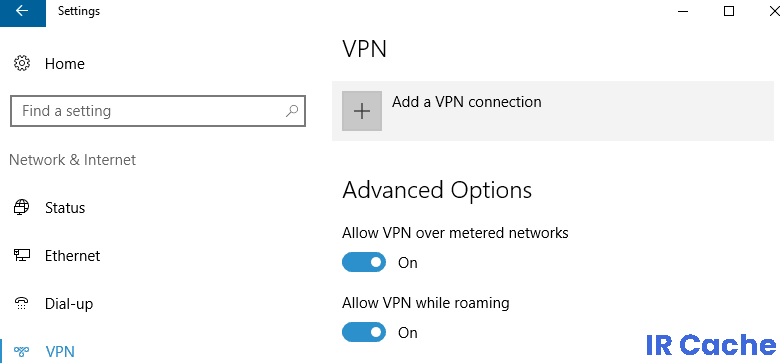This screenshot has height=364, width=784.
Task: Click Add a VPN connection text
Action: click(x=466, y=102)
